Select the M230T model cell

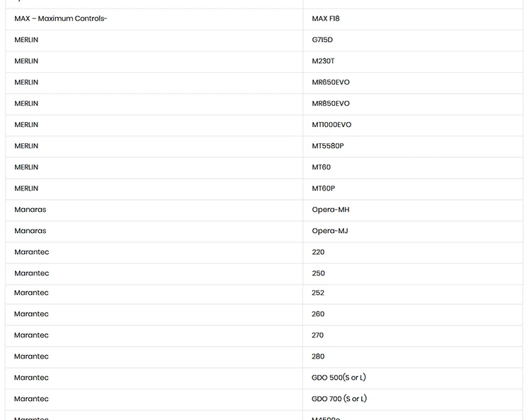tap(413, 61)
